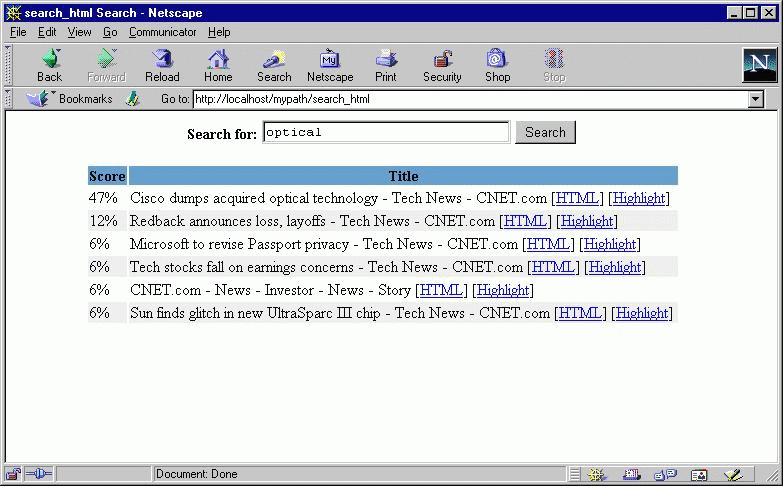The width and height of the screenshot is (783, 486).
Task: Open HTML link for Redback layoffs article
Action: point(525,221)
